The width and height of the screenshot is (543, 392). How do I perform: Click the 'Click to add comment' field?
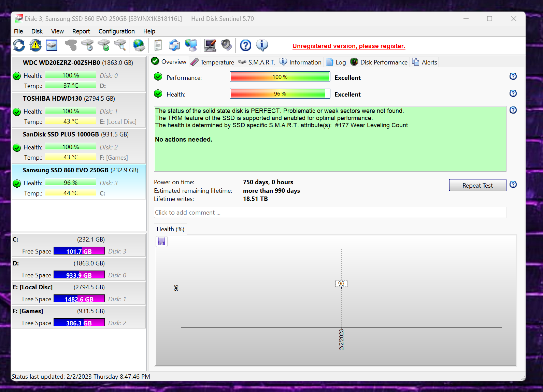[x=330, y=213]
